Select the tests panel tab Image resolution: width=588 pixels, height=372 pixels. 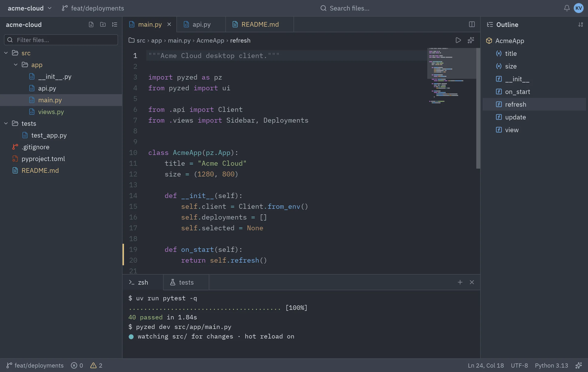tap(186, 282)
